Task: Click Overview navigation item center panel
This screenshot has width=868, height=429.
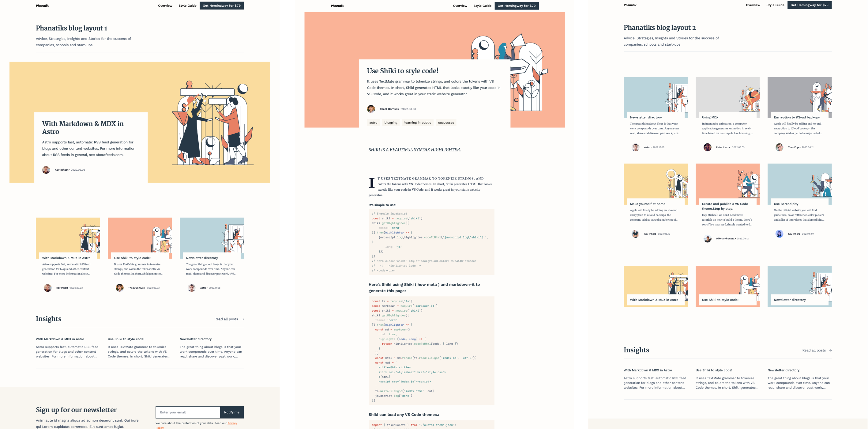Action: click(x=460, y=5)
